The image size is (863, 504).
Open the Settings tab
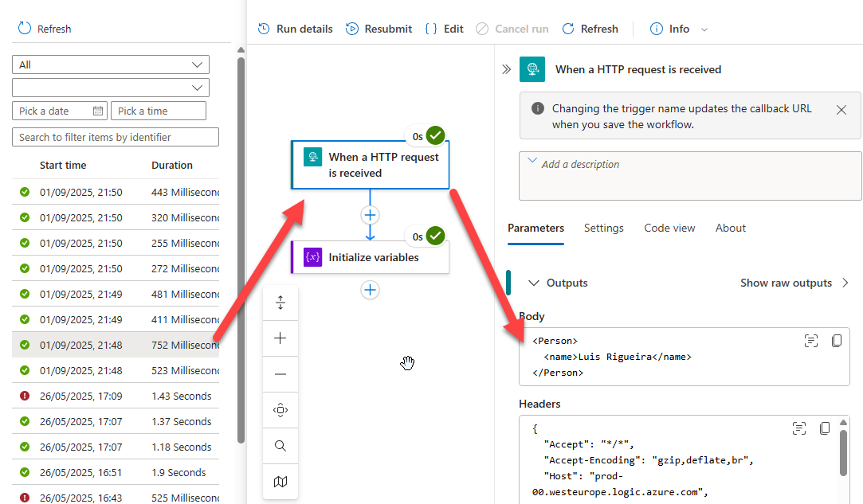[x=603, y=228]
